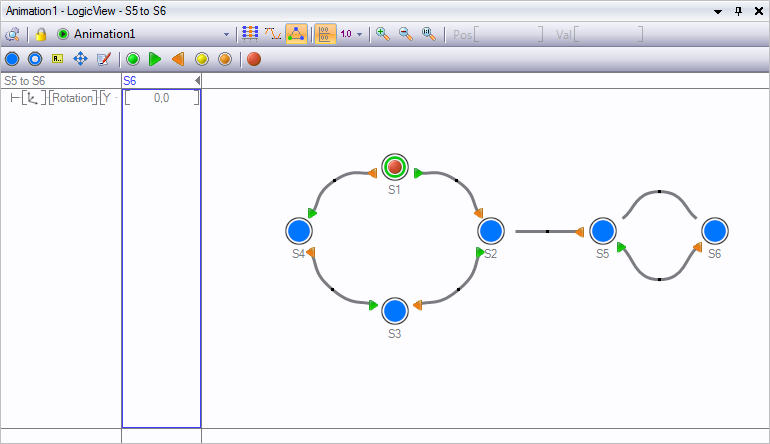Open the 1.0 scale dropdown
This screenshot has height=444, width=770.
(352, 34)
